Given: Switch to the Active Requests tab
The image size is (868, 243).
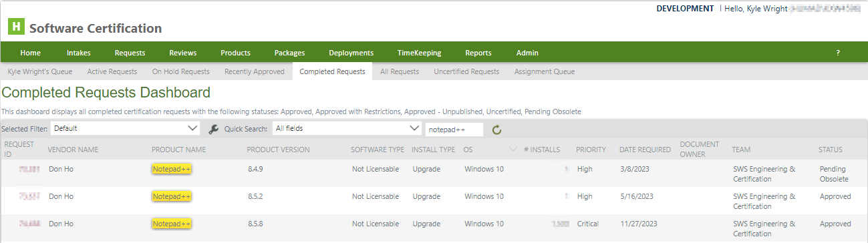Looking at the screenshot, I should coord(112,71).
